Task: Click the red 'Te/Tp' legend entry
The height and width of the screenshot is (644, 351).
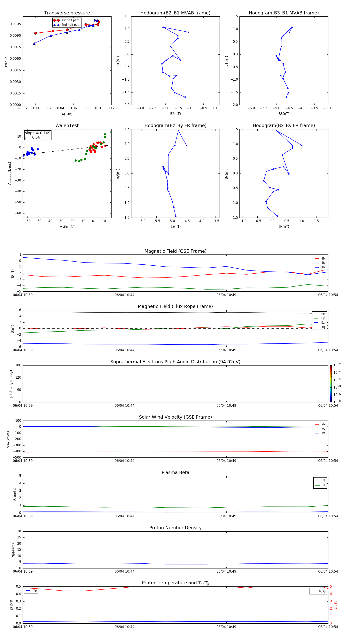Action: (x=318, y=591)
